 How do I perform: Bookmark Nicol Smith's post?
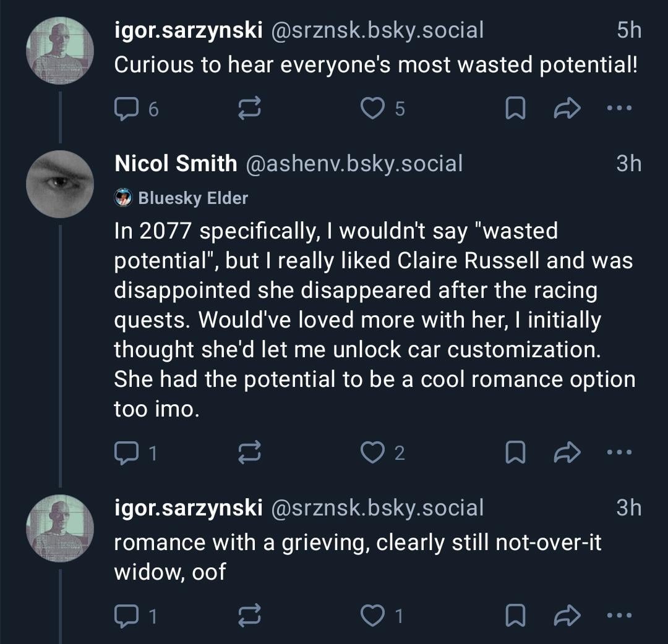coord(515,454)
